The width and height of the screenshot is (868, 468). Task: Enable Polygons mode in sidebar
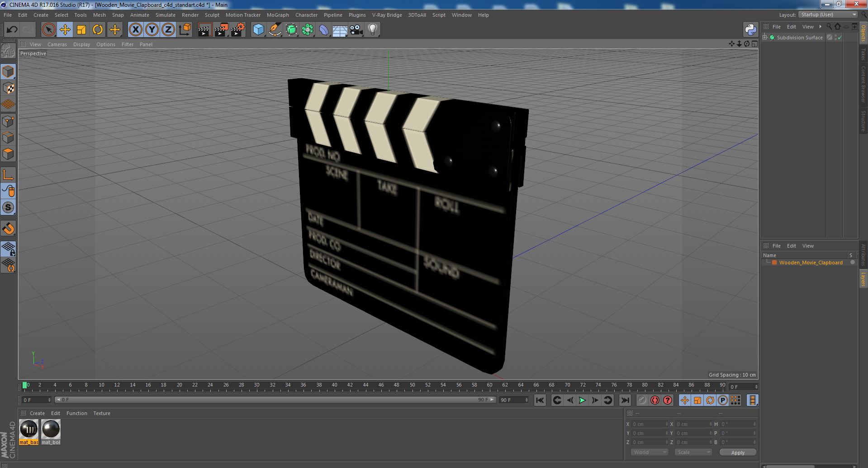(8, 154)
